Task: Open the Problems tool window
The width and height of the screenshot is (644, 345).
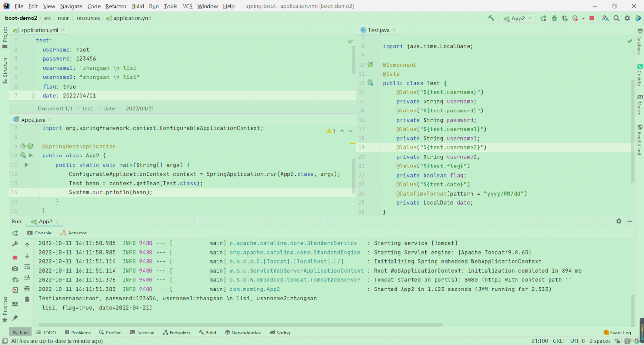Action: click(78, 333)
